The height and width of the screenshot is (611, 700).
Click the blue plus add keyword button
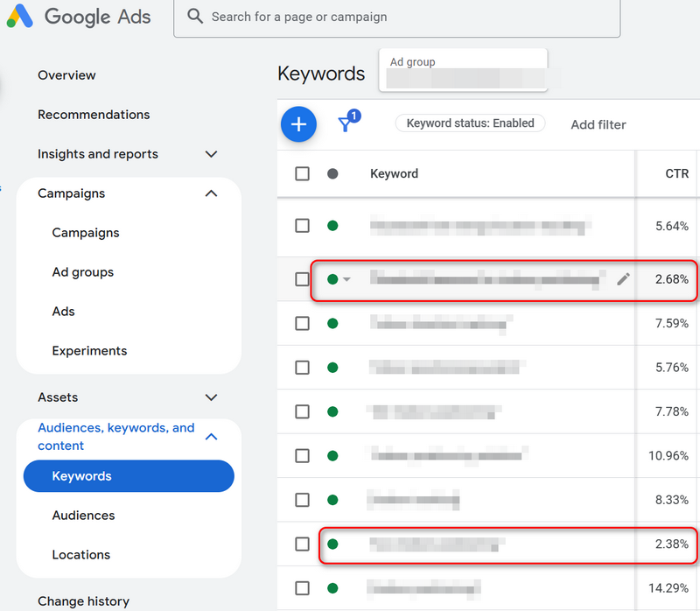[298, 124]
